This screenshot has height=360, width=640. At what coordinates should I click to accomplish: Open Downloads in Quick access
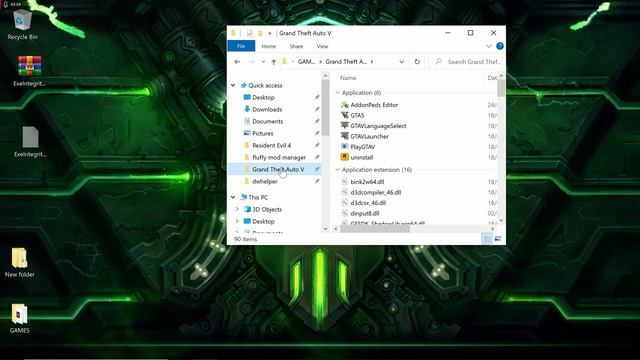point(267,109)
